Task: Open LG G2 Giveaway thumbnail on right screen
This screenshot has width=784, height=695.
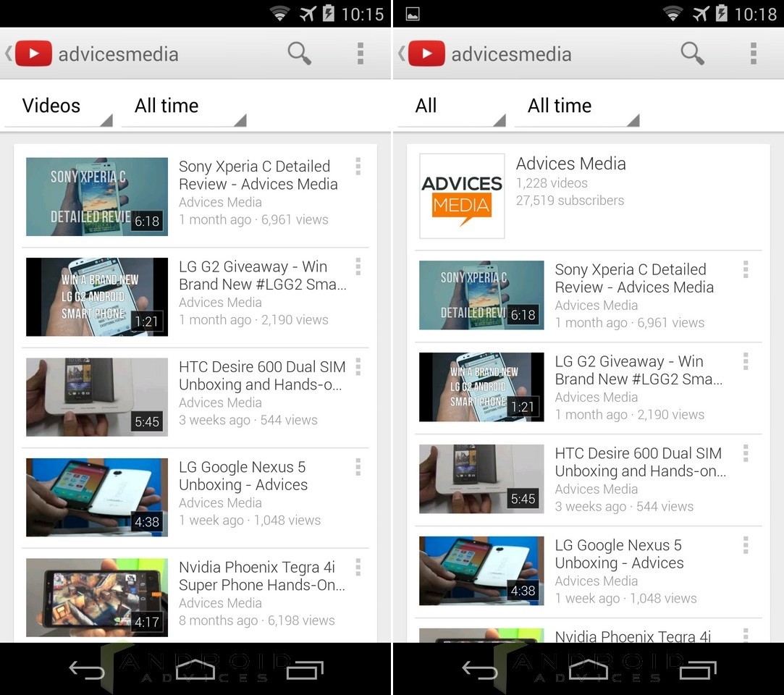Action: pyautogui.click(x=481, y=387)
